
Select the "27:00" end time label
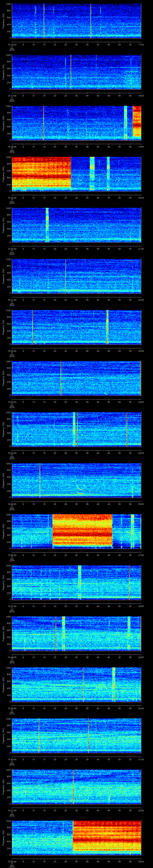pos(141,555)
